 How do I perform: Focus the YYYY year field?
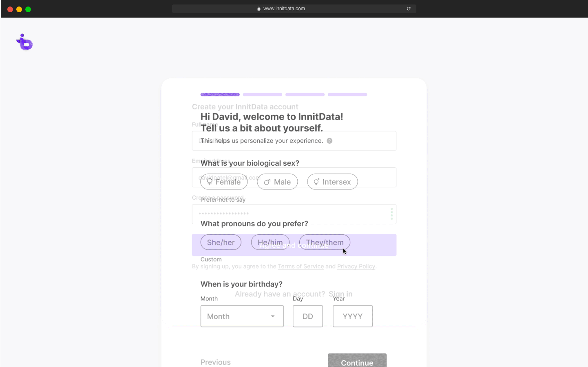click(x=352, y=316)
